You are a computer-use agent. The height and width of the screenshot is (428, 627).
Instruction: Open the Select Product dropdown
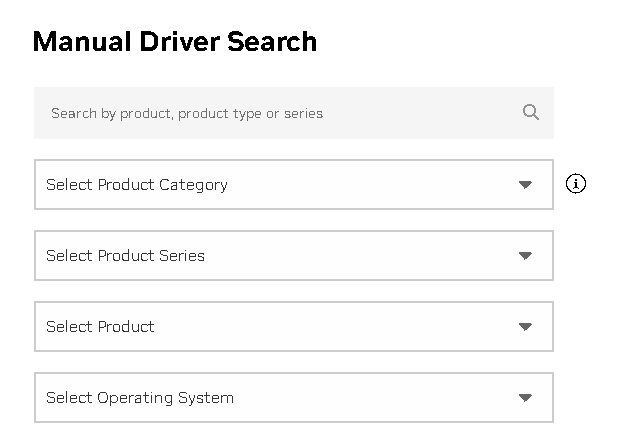293,327
